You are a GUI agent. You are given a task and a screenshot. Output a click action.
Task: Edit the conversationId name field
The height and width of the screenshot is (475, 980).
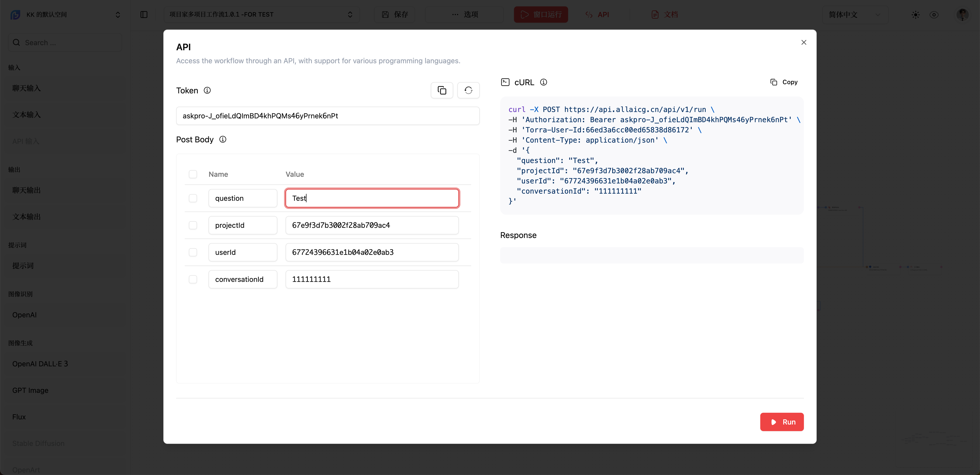tap(243, 279)
